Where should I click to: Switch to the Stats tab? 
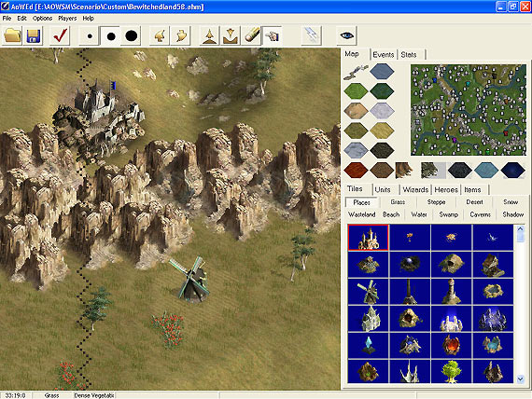tap(409, 55)
